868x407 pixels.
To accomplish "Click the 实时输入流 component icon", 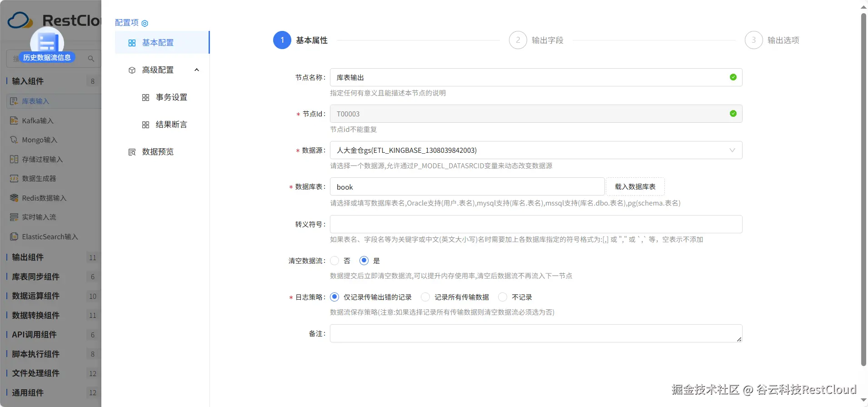I will [x=14, y=217].
